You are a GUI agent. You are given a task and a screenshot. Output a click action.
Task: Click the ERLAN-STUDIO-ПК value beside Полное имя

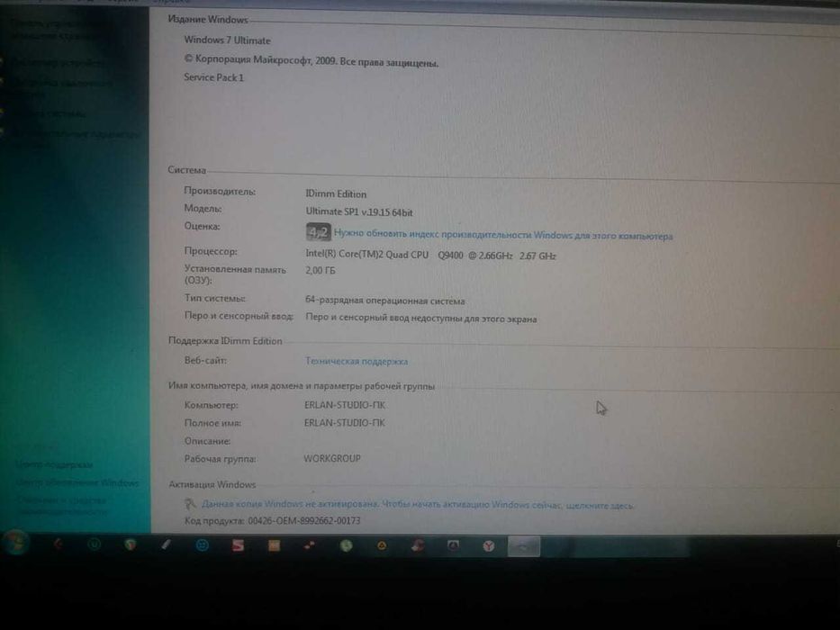(x=345, y=423)
